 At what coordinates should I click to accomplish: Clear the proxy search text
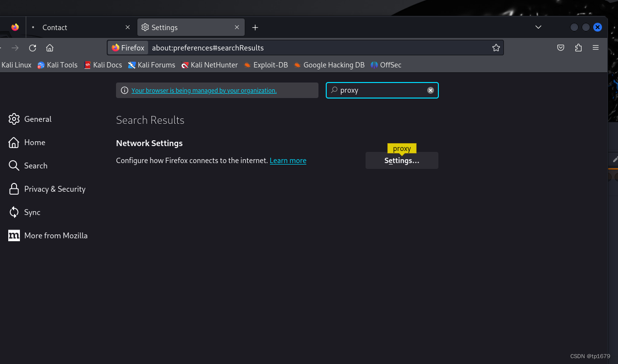pyautogui.click(x=430, y=90)
